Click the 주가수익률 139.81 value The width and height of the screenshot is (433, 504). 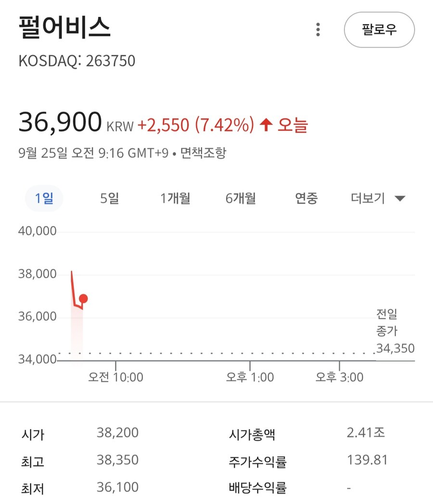click(x=367, y=460)
